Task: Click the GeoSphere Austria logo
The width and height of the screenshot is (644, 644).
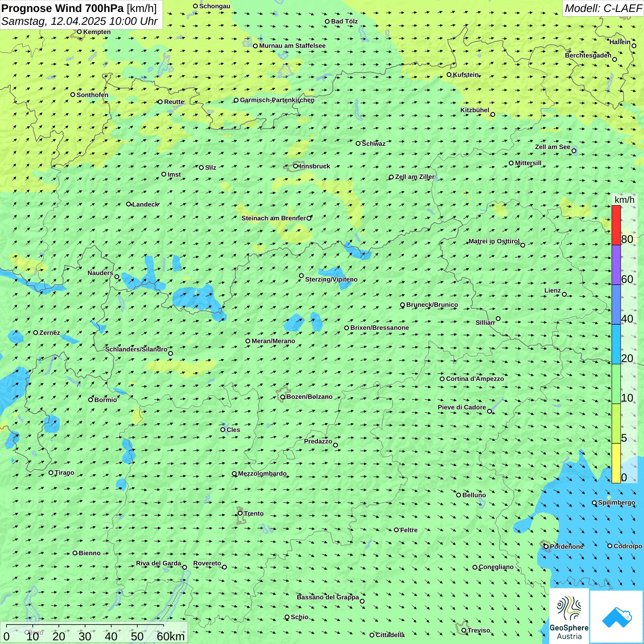Action: coord(569,616)
